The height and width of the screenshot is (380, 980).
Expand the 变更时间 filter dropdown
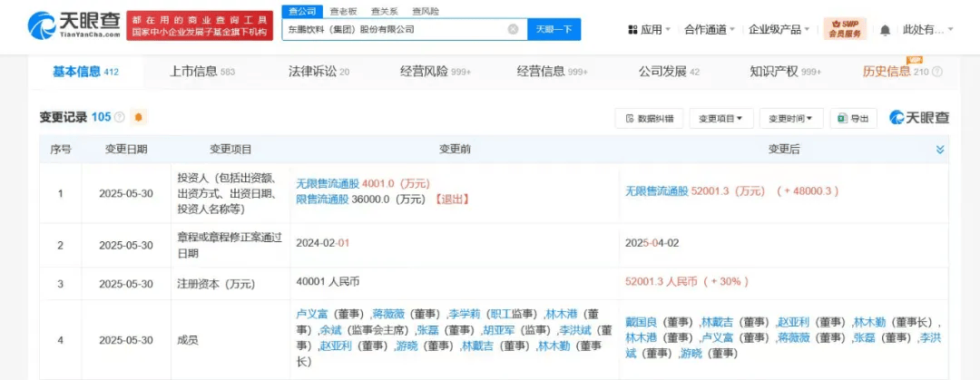(790, 118)
